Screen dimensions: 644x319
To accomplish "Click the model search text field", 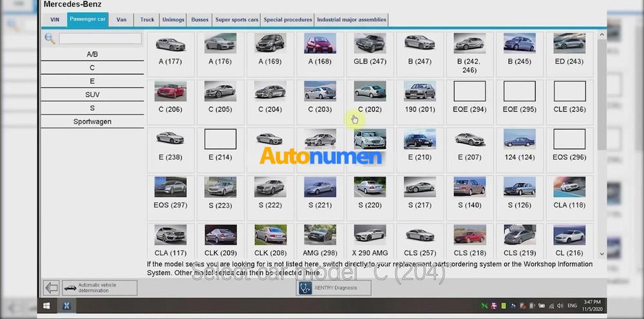I will 100,39.
